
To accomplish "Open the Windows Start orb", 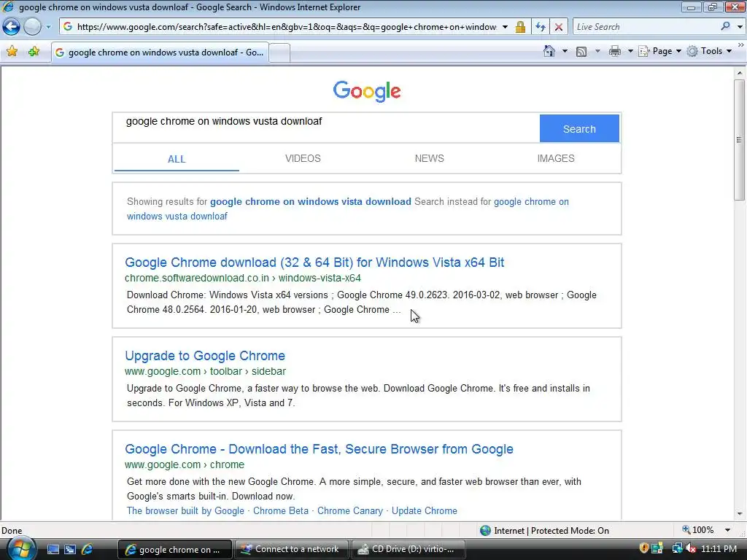I will click(21, 548).
